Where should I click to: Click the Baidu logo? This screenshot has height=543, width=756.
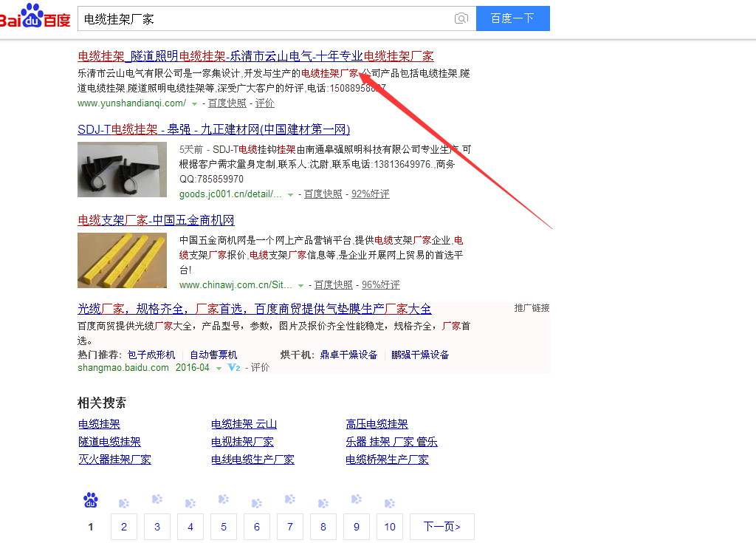pyautogui.click(x=35, y=16)
